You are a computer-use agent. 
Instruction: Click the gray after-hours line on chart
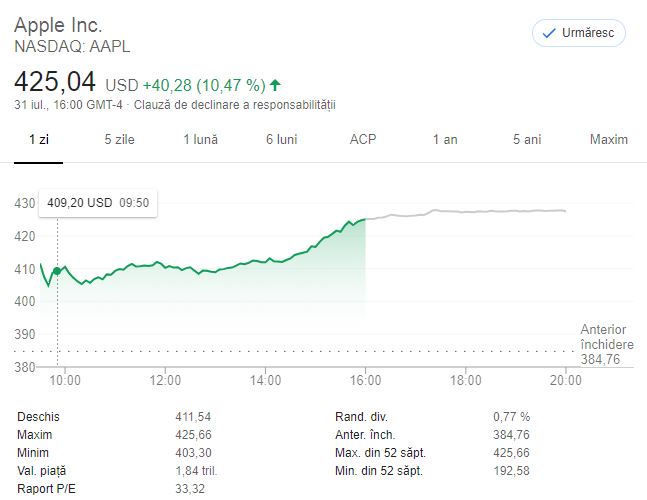pos(465,212)
